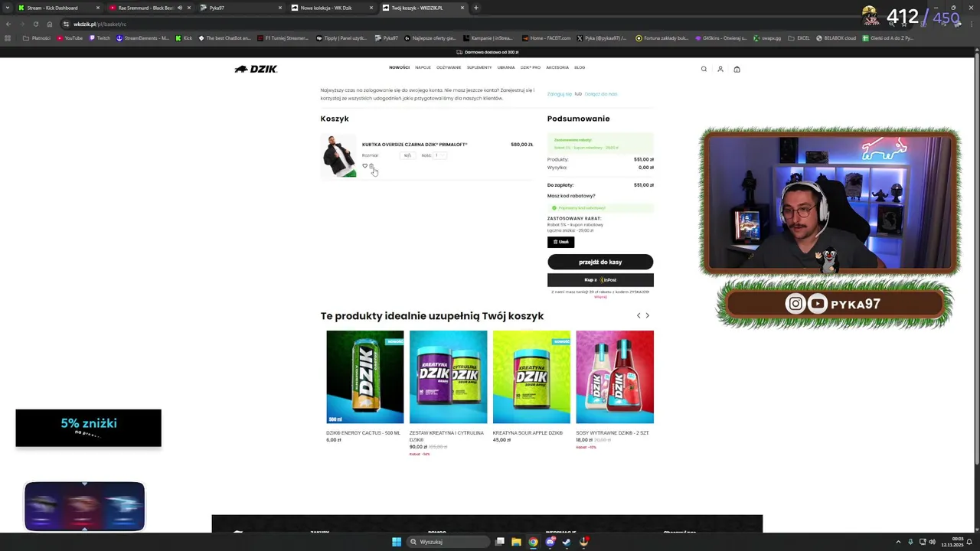Open YouTube bookmark in bookmarks bar
This screenshot has height=551, width=980.
pos(70,37)
